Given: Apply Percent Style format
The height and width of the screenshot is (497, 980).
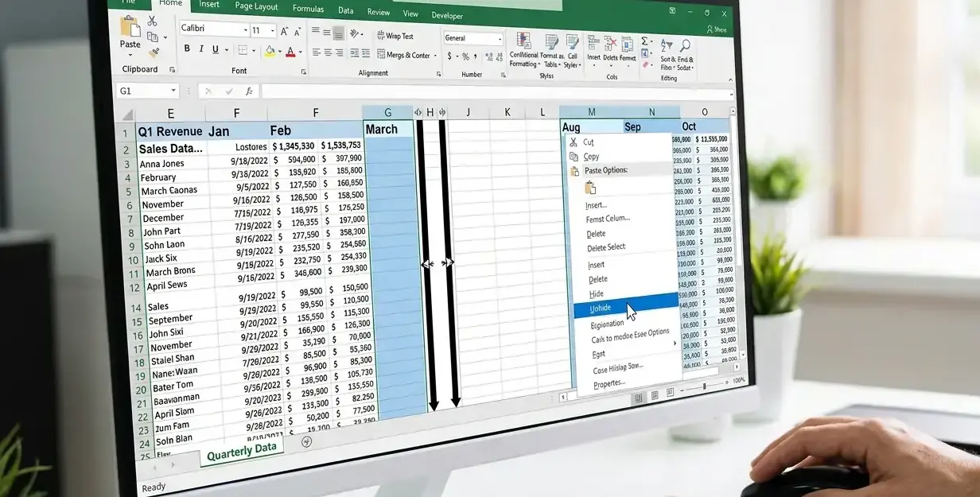Looking at the screenshot, I should coord(465,56).
